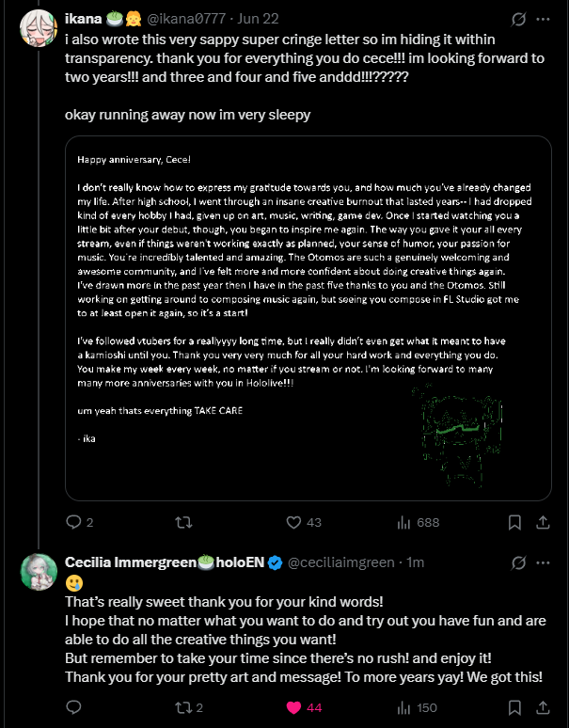569x728 pixels.
Task: Open the Jun 22 tweet timestamp
Action: pos(225,19)
